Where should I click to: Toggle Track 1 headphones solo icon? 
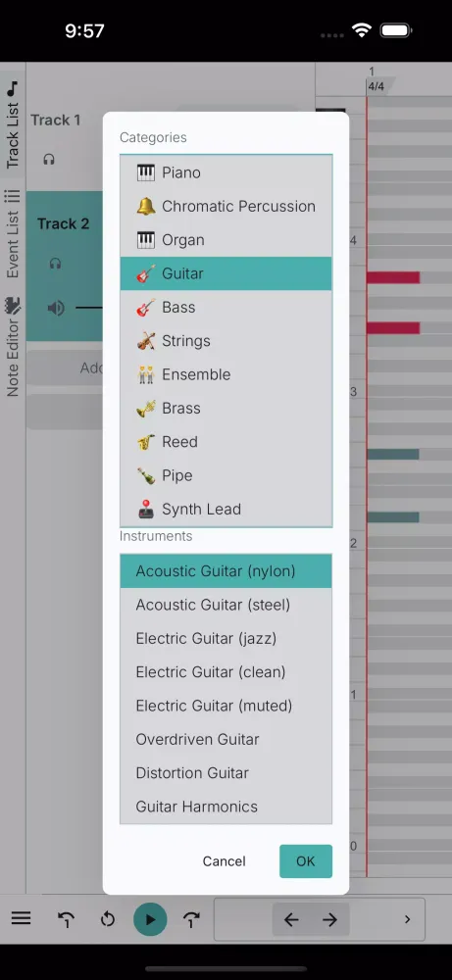[49, 160]
